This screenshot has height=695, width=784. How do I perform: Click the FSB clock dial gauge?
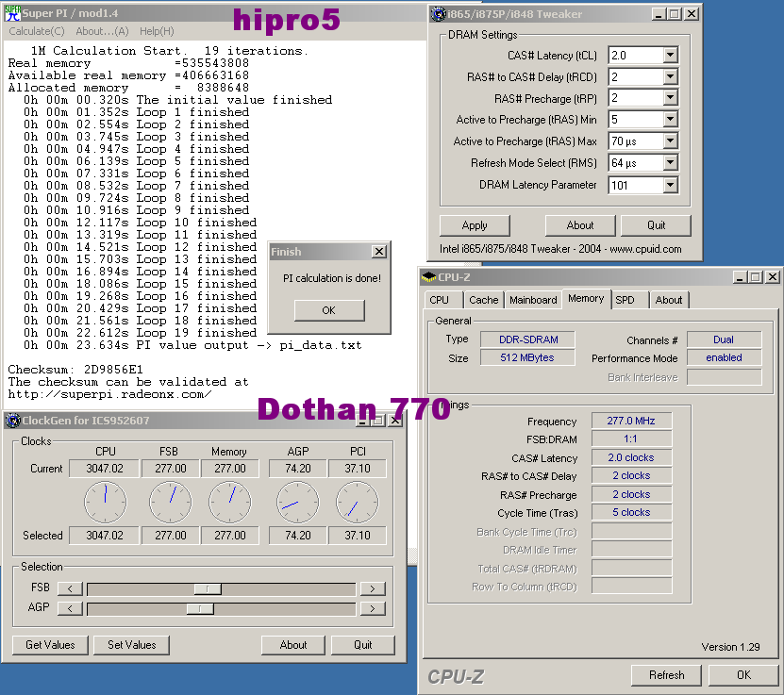(170, 502)
